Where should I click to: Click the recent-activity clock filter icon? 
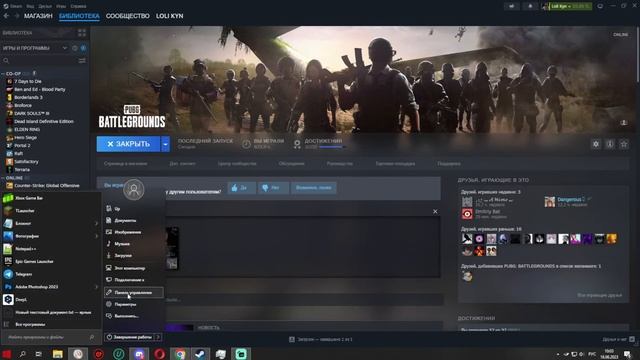pyautogui.click(x=75, y=48)
